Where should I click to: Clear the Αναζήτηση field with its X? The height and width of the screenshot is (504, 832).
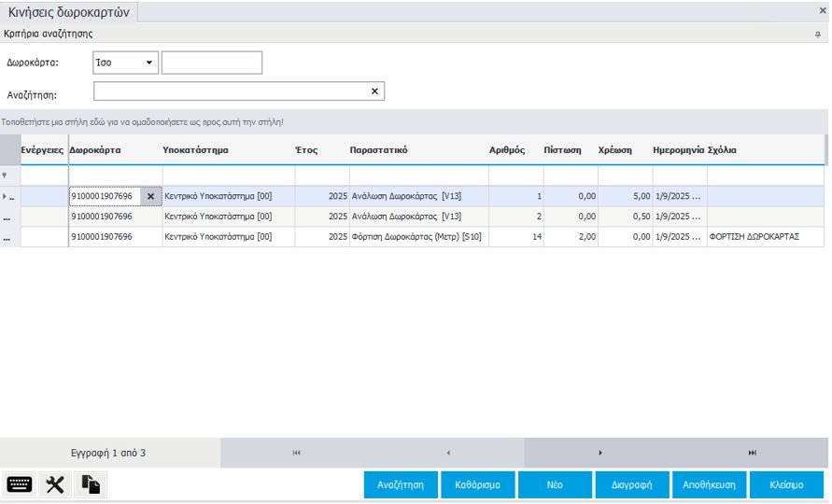click(x=374, y=91)
